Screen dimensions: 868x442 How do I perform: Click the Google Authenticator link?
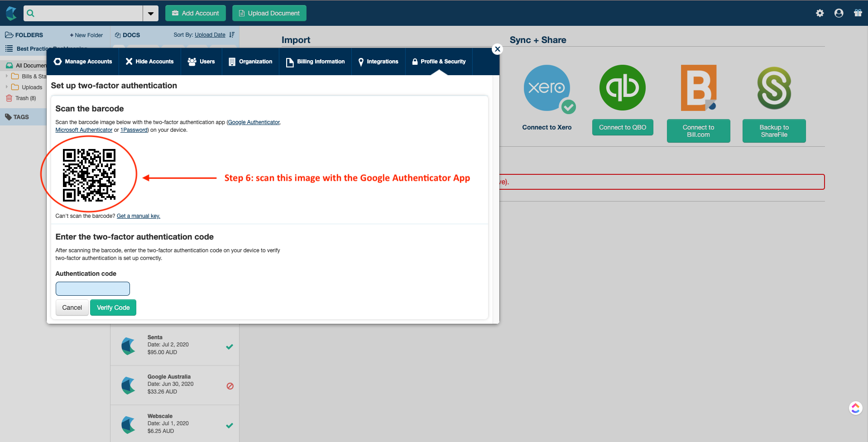point(254,122)
